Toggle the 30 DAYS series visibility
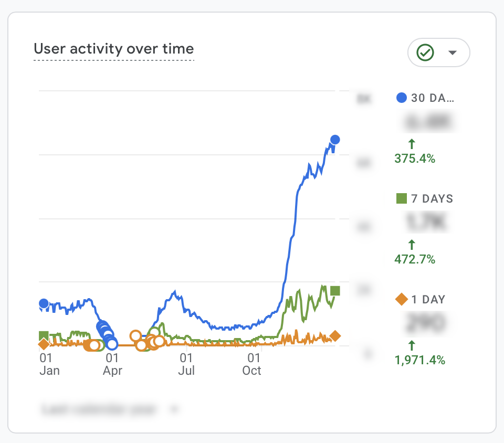The height and width of the screenshot is (443, 504). coord(425,98)
